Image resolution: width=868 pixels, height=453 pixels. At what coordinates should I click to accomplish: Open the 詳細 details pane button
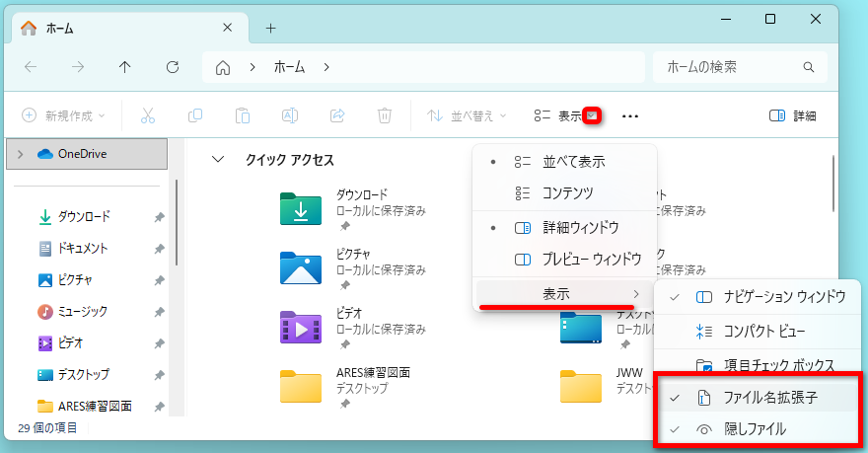pyautogui.click(x=793, y=115)
